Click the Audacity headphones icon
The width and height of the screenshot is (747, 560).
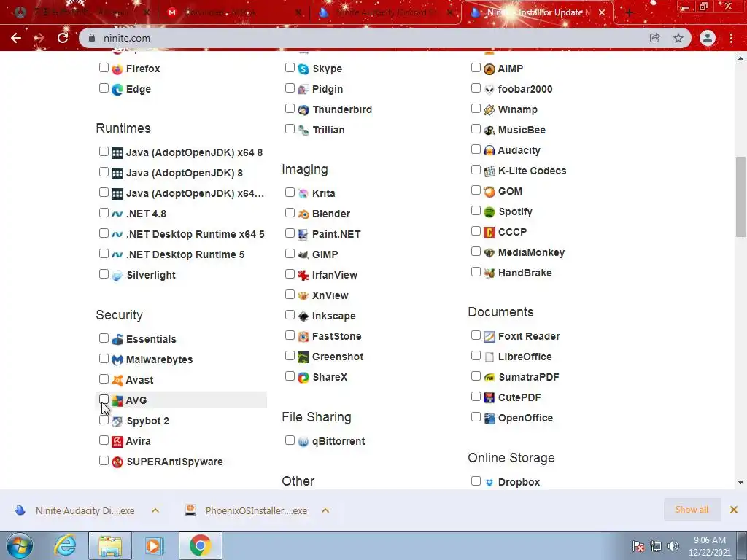[x=489, y=150]
